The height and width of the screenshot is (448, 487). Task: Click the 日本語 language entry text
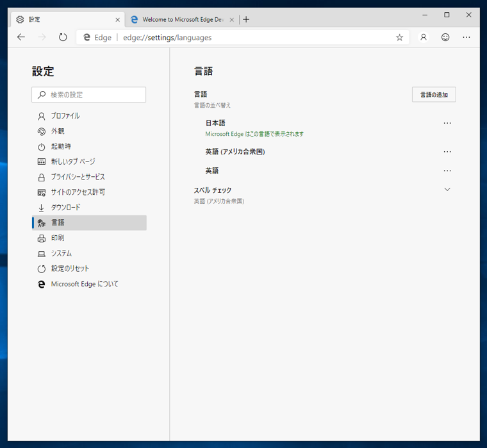215,123
